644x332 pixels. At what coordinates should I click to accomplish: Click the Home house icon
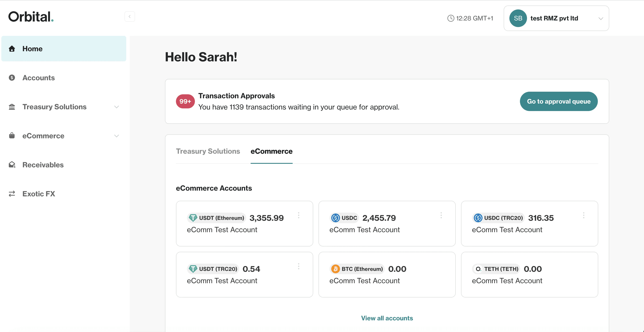(12, 49)
